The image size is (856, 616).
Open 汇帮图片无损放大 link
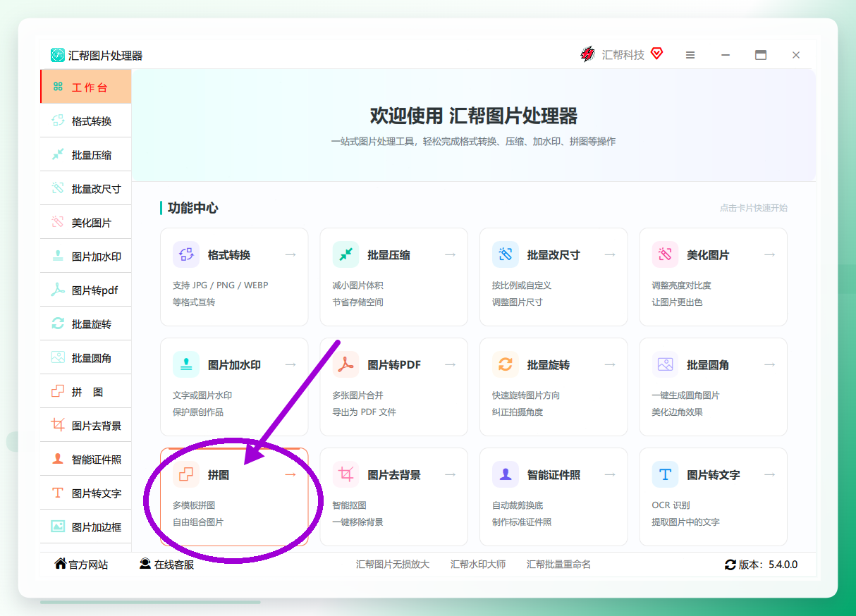(393, 565)
